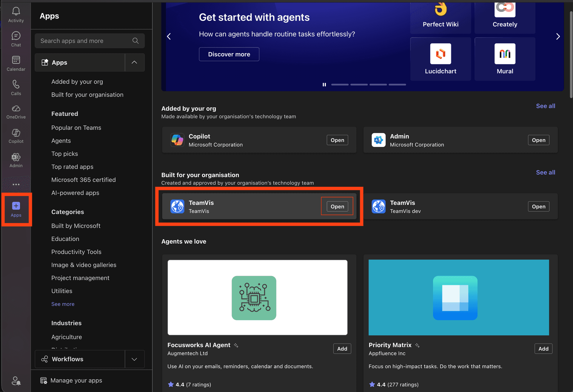Select AI-powered apps
Image resolution: width=573 pixels, height=392 pixels.
click(x=75, y=193)
